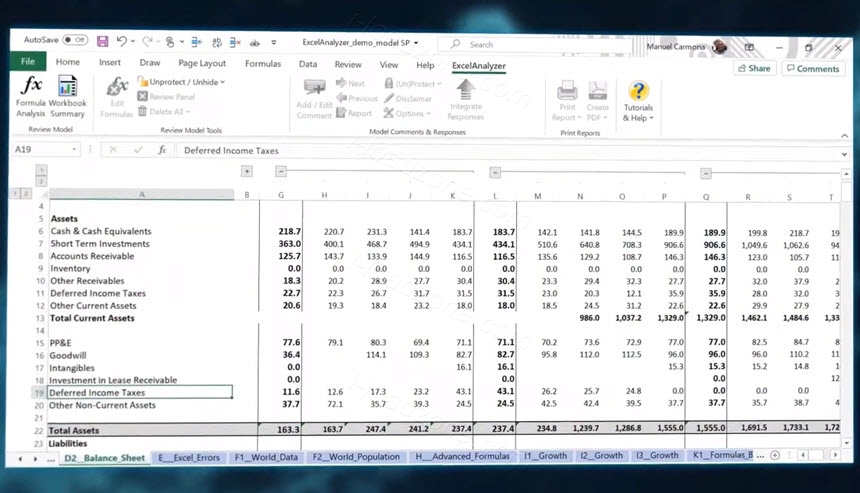Viewport: 860px width, 493px height.
Task: Click the Manuel Carmona profile picture
Action: [x=719, y=47]
